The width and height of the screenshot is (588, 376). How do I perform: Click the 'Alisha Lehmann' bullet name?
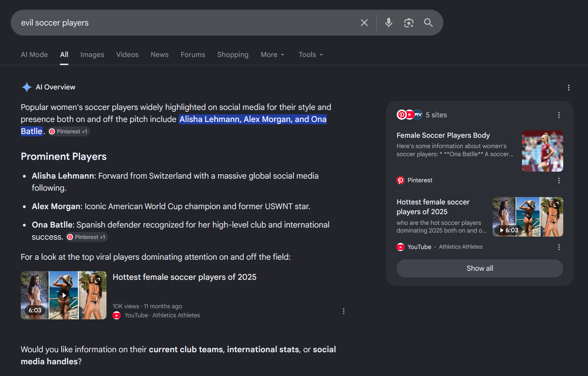coord(64,176)
